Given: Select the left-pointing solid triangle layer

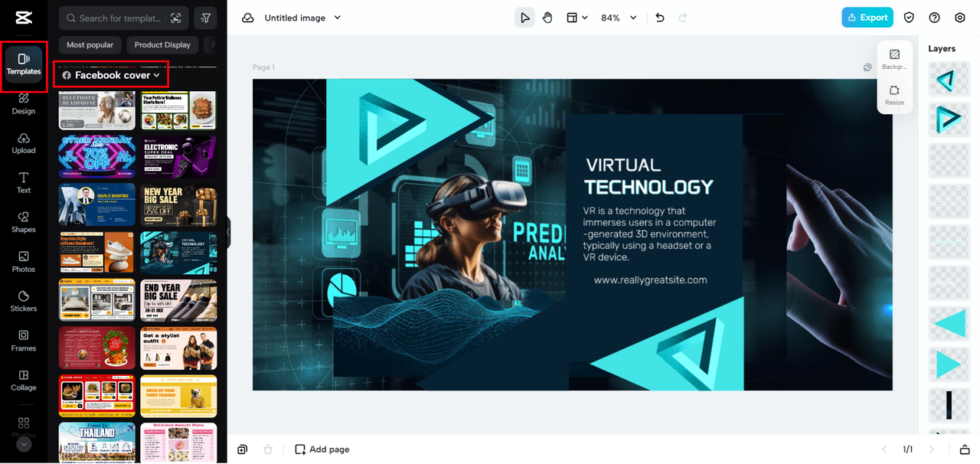Looking at the screenshot, I should pyautogui.click(x=949, y=323).
